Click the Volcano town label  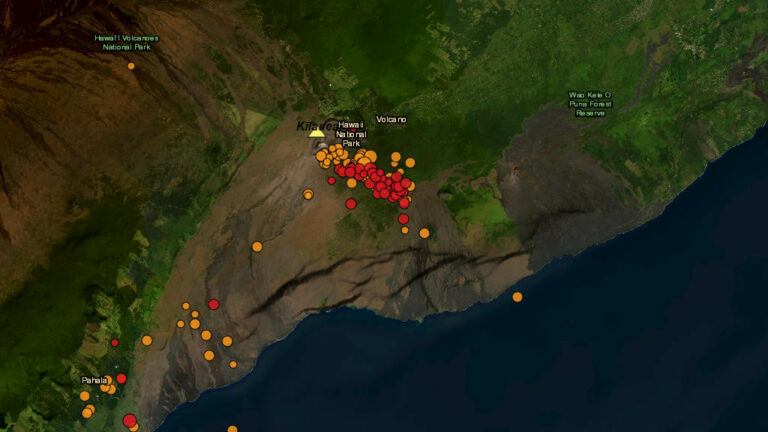pyautogui.click(x=391, y=119)
